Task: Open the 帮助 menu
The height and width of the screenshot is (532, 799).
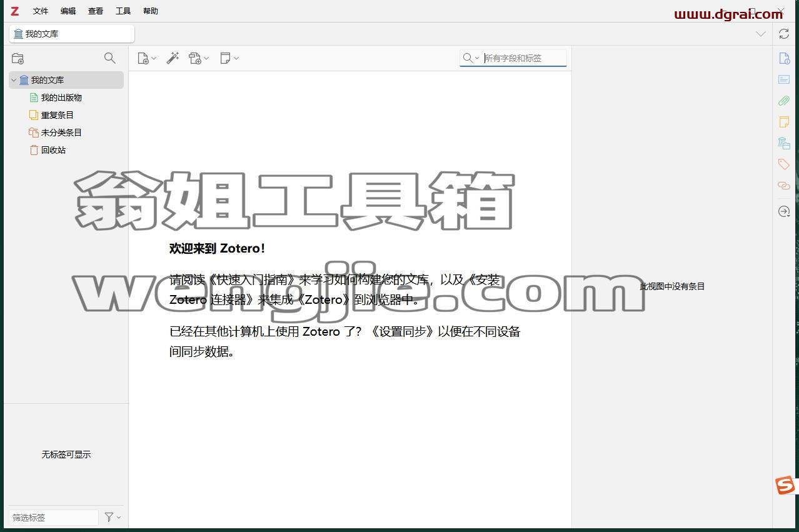Action: click(151, 11)
